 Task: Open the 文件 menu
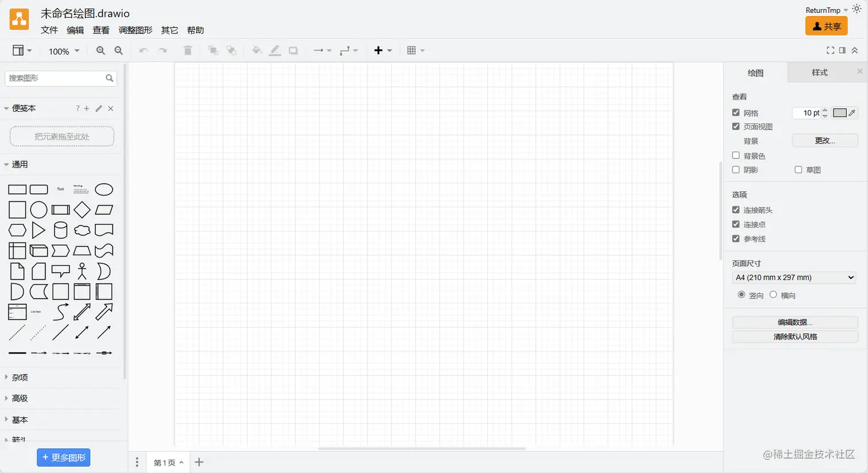[49, 30]
